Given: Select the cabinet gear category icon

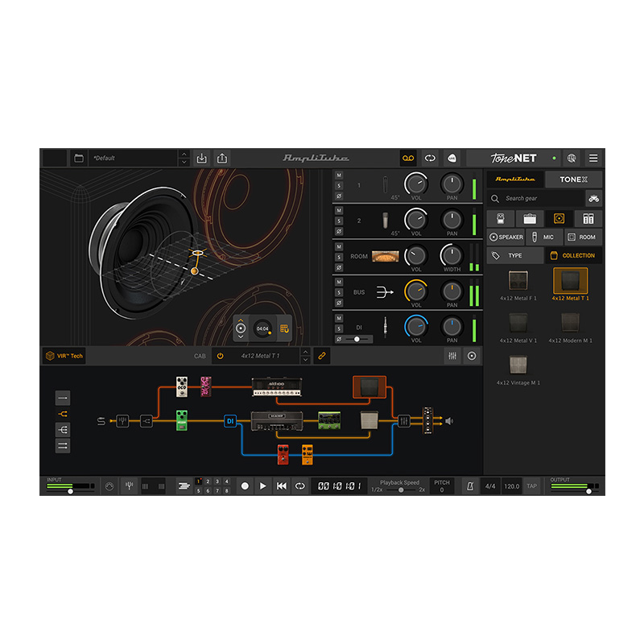Looking at the screenshot, I should pyautogui.click(x=559, y=219).
